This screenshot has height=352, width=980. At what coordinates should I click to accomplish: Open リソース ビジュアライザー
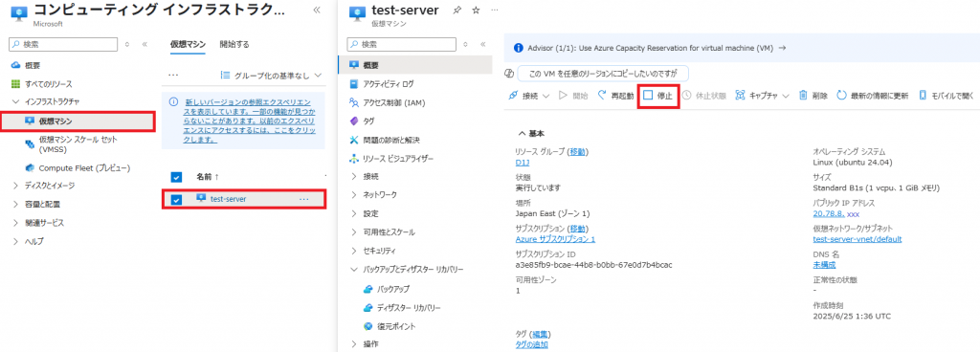tap(397, 159)
